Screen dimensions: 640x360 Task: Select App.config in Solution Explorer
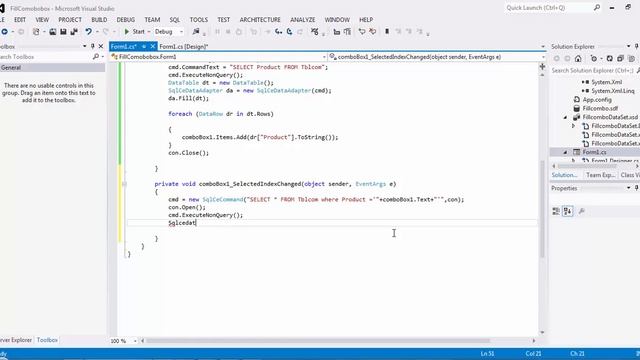(597, 100)
